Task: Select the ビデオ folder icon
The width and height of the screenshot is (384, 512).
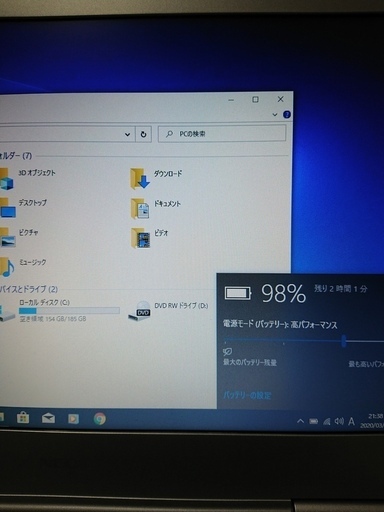Action: click(x=140, y=238)
